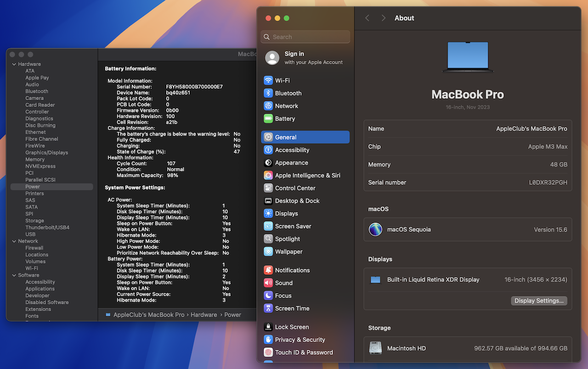This screenshot has height=369, width=588.
Task: Collapse the Software tree section
Action: [x=14, y=275]
